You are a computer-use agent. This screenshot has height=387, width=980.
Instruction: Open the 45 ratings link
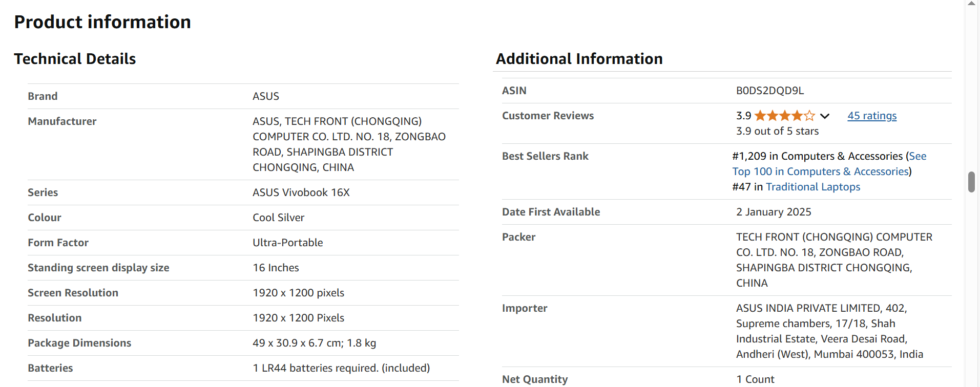(x=872, y=116)
